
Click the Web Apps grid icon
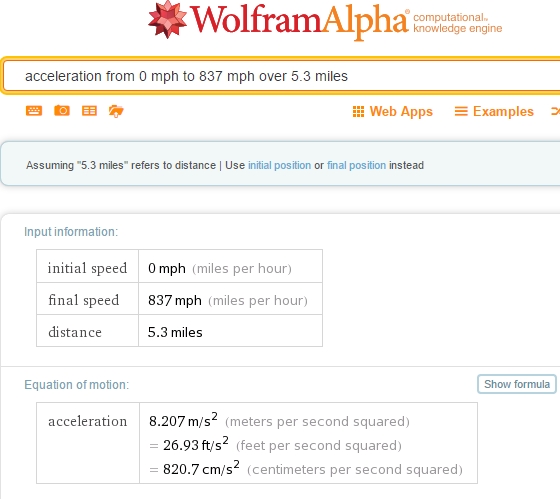[x=358, y=111]
